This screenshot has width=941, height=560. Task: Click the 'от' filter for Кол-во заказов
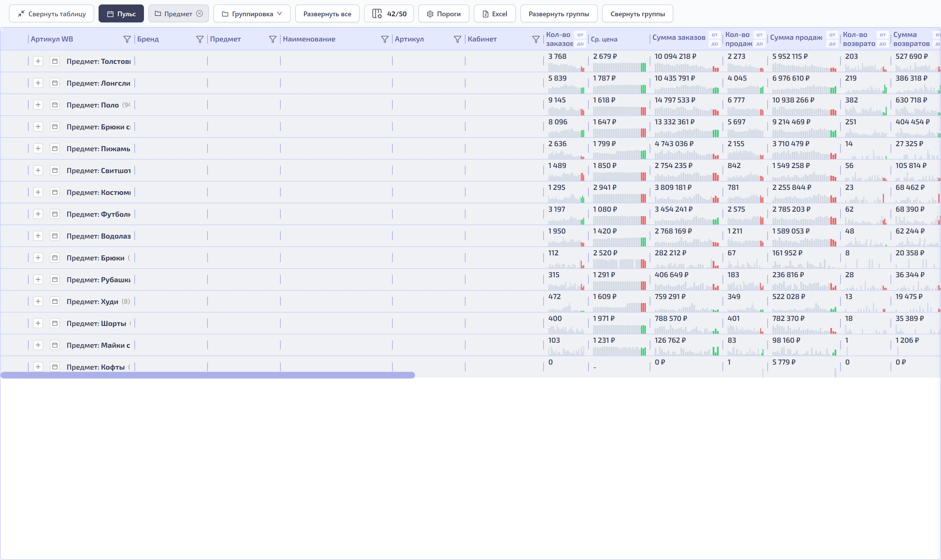click(x=580, y=35)
